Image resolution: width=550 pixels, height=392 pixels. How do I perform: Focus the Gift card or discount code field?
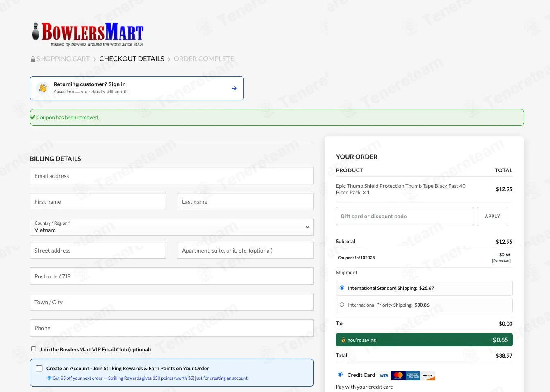click(x=405, y=216)
